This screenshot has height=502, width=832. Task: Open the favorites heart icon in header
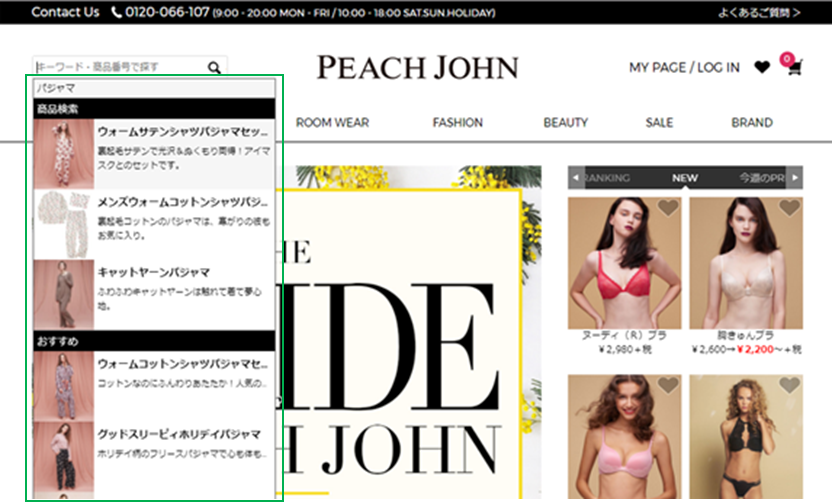762,67
